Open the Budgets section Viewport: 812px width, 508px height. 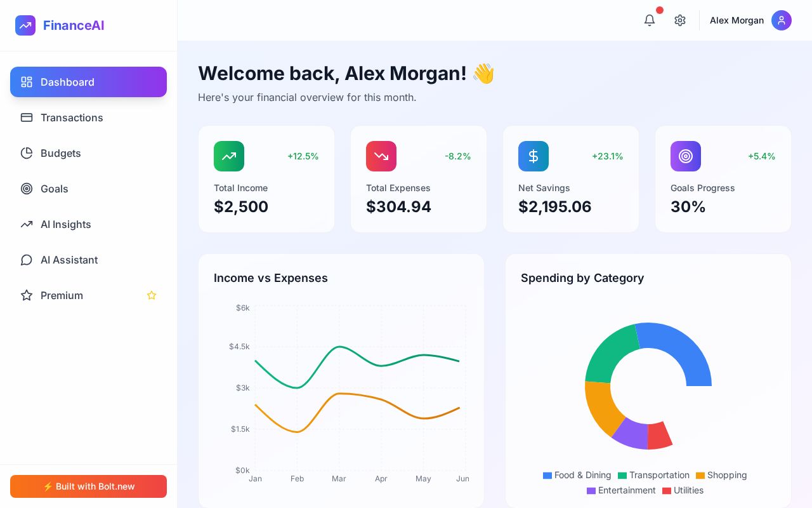click(88, 153)
